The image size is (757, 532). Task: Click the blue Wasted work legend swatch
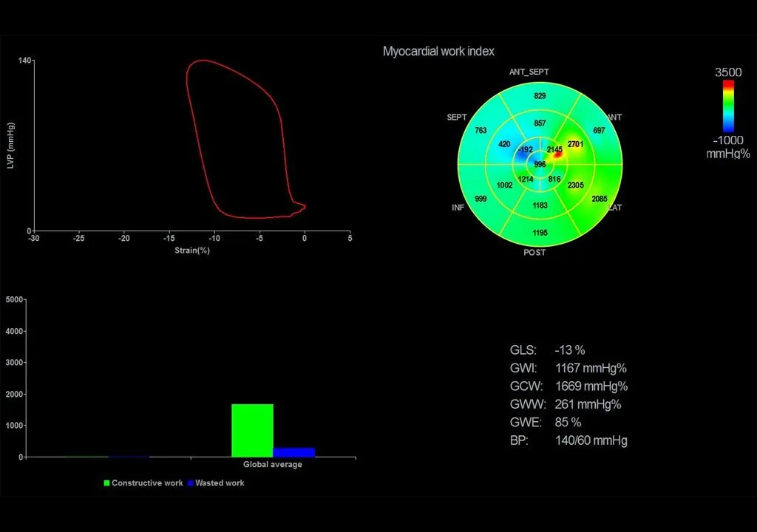pyautogui.click(x=190, y=483)
